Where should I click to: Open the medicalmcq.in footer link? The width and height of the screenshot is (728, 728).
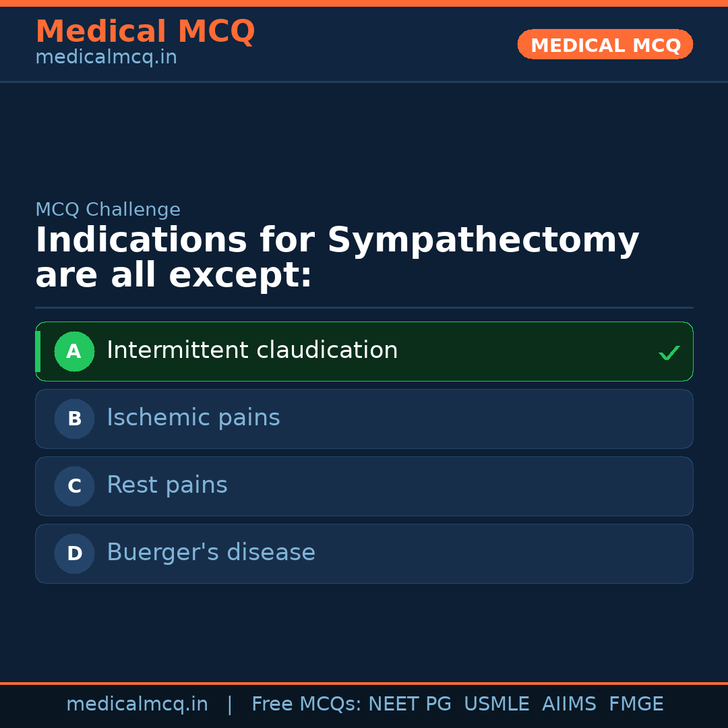coord(137,704)
